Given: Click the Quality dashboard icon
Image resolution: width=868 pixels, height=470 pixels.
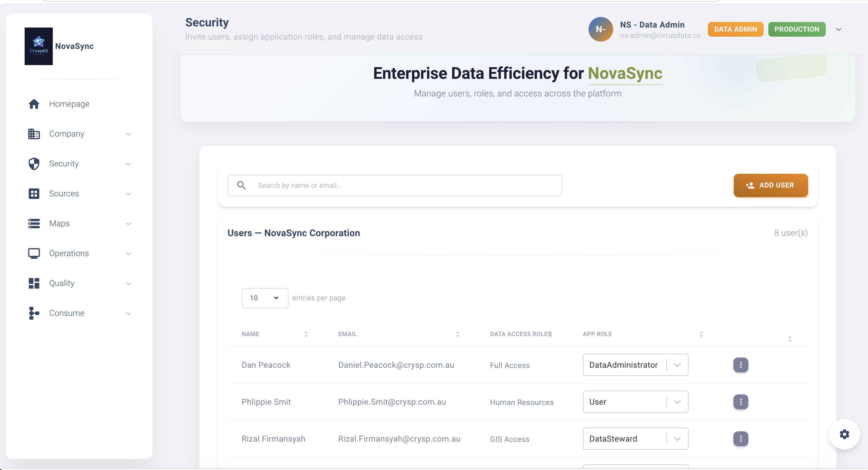Looking at the screenshot, I should (34, 283).
